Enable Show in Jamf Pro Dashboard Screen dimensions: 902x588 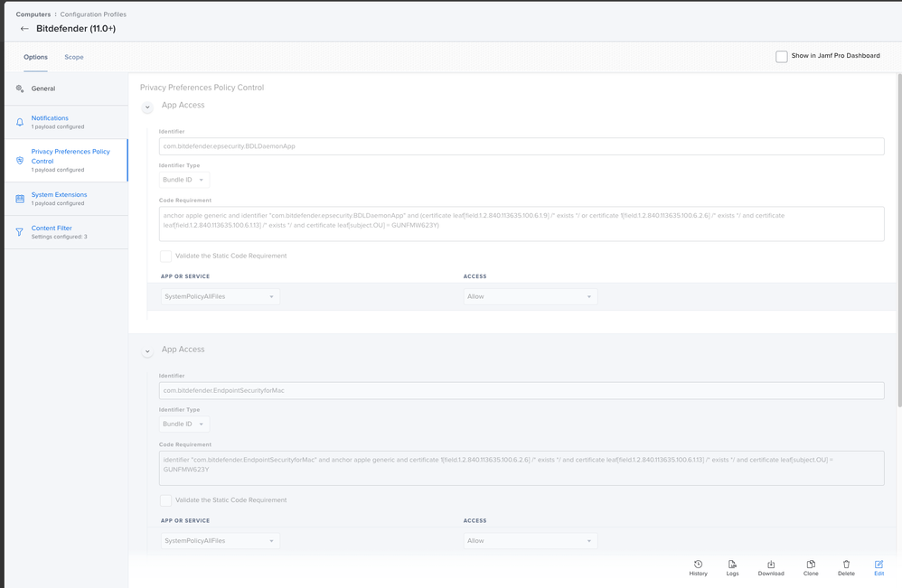point(781,56)
